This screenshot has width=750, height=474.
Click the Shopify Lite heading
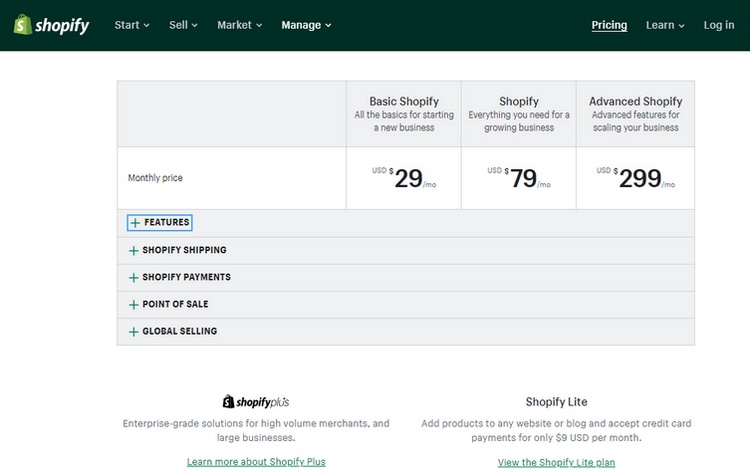[x=556, y=402]
